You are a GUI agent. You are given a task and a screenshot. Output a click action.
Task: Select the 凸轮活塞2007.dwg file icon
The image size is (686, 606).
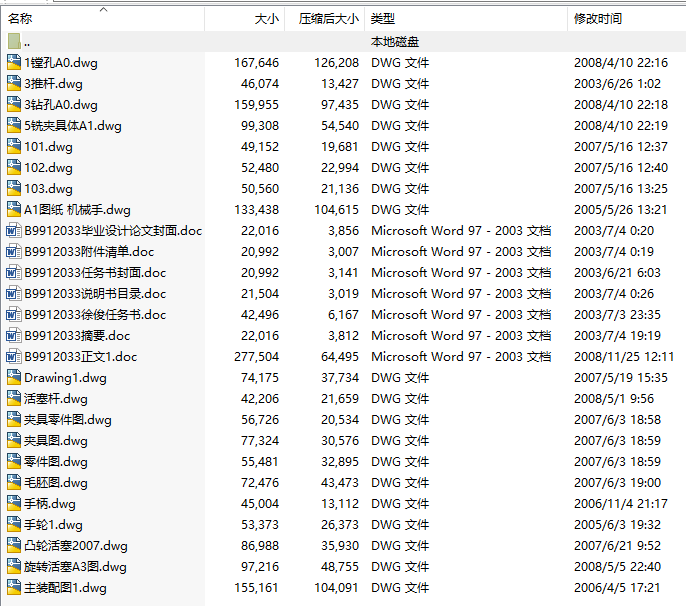click(x=14, y=546)
